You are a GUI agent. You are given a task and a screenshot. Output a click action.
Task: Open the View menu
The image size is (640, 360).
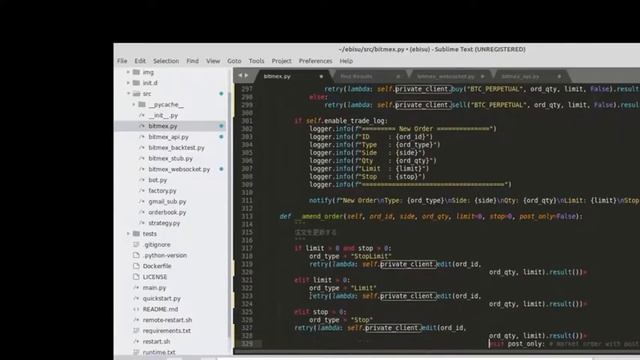(213, 61)
